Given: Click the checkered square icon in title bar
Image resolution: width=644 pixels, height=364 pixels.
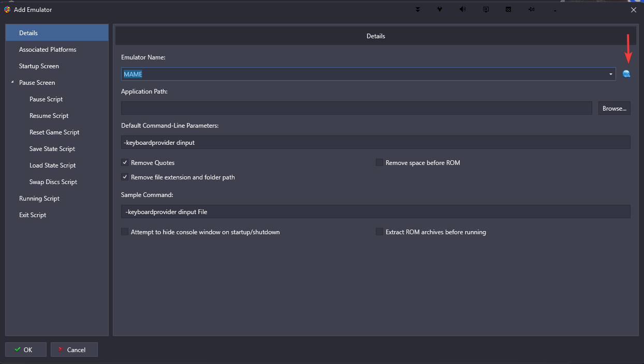Looking at the screenshot, I should coord(508,9).
